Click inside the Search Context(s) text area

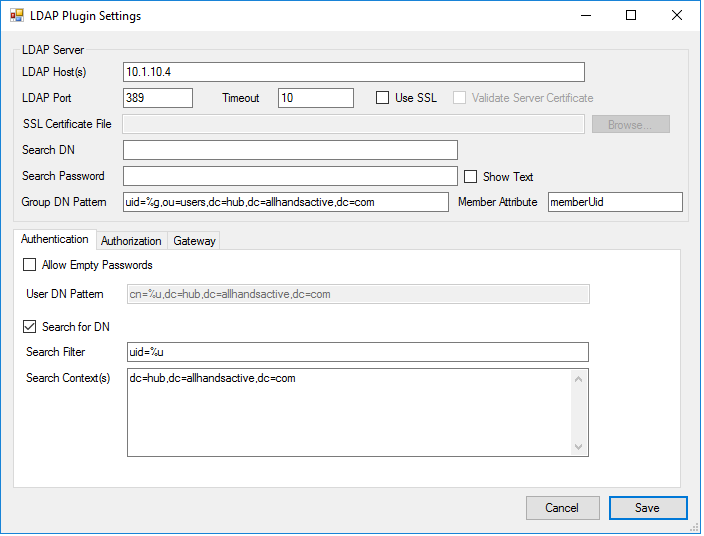(x=347, y=412)
